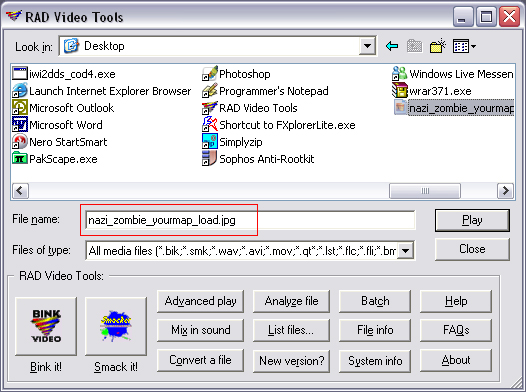Select Simplyzip shortcut icon
526x392 pixels.
pyautogui.click(x=210, y=142)
